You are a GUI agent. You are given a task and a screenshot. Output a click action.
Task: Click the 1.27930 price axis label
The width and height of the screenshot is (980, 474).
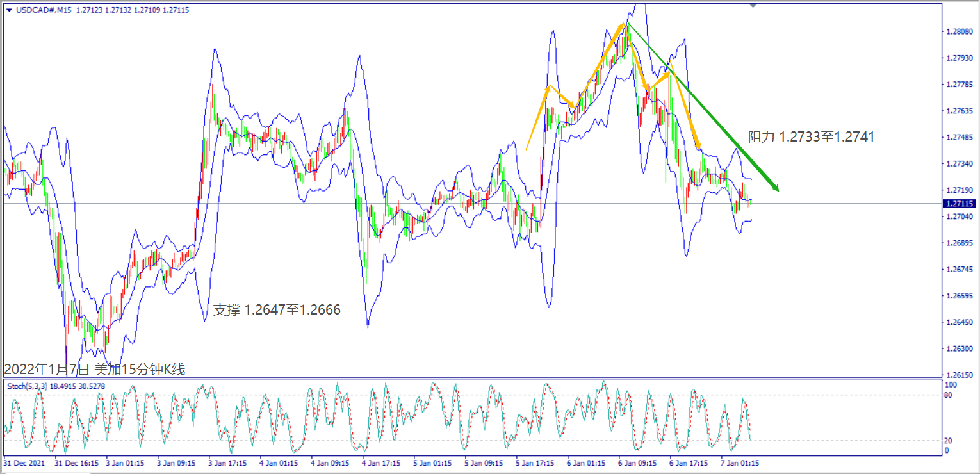click(960, 58)
